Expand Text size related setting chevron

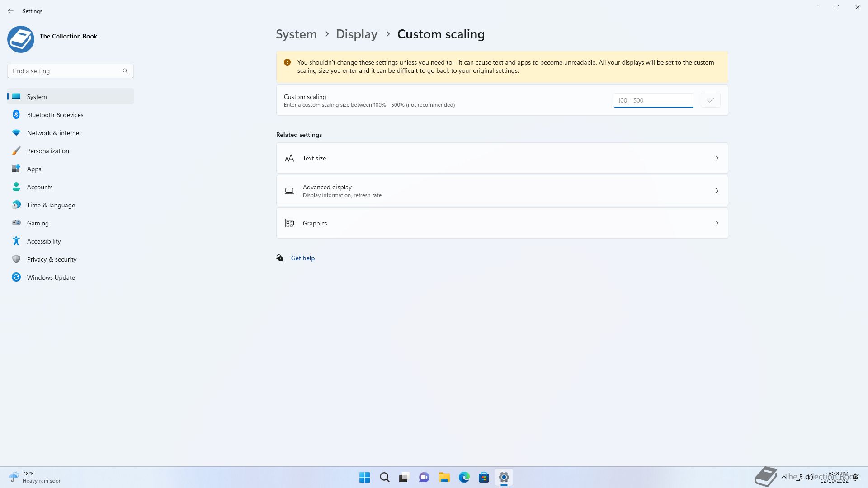point(717,158)
